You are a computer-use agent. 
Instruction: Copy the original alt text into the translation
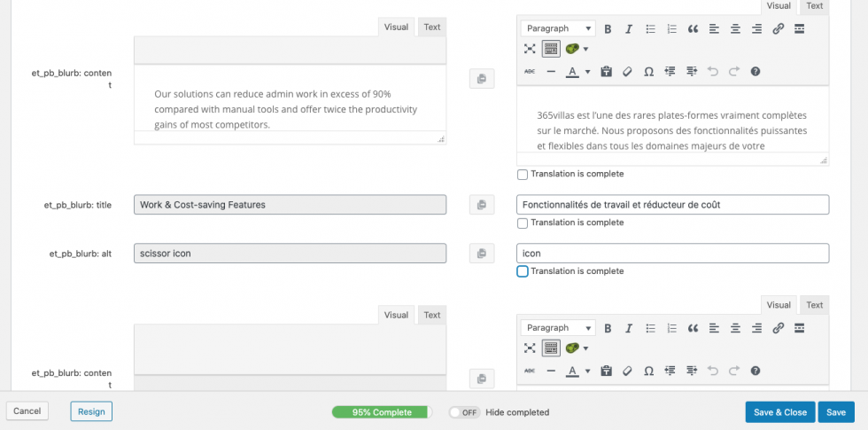tap(481, 254)
